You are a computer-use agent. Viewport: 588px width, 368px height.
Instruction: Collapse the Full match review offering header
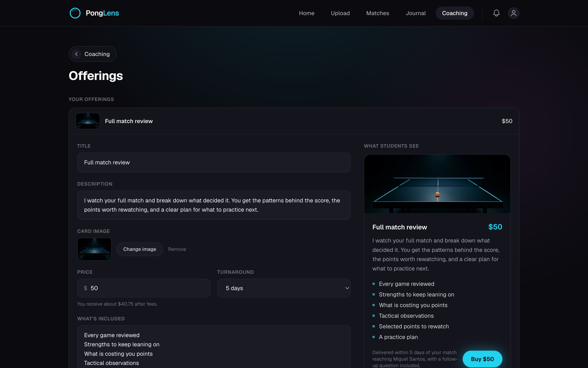coord(294,121)
